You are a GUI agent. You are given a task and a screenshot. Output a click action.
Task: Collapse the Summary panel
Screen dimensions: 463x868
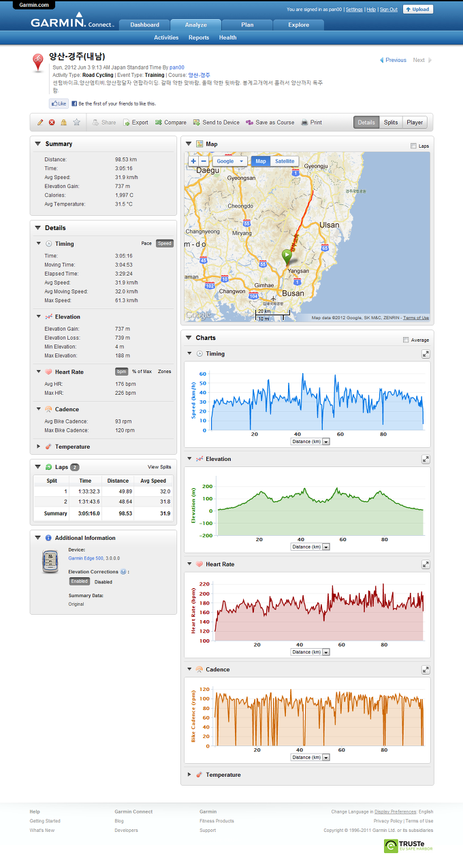tap(37, 144)
